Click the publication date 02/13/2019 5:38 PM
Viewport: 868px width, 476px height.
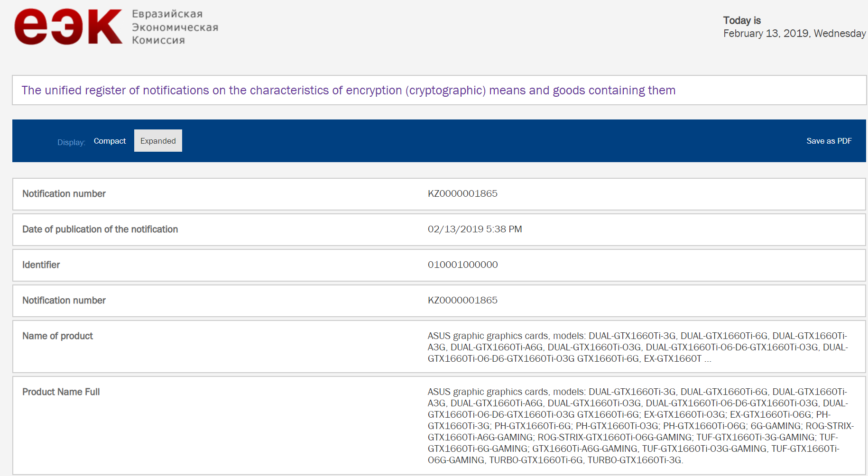[475, 229]
